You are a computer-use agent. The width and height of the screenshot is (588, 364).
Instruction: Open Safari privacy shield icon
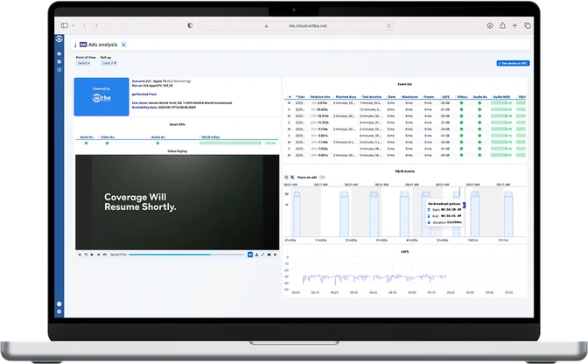click(190, 25)
